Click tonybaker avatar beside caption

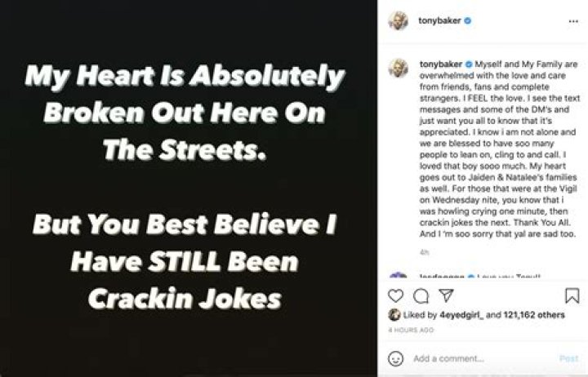tap(399, 68)
